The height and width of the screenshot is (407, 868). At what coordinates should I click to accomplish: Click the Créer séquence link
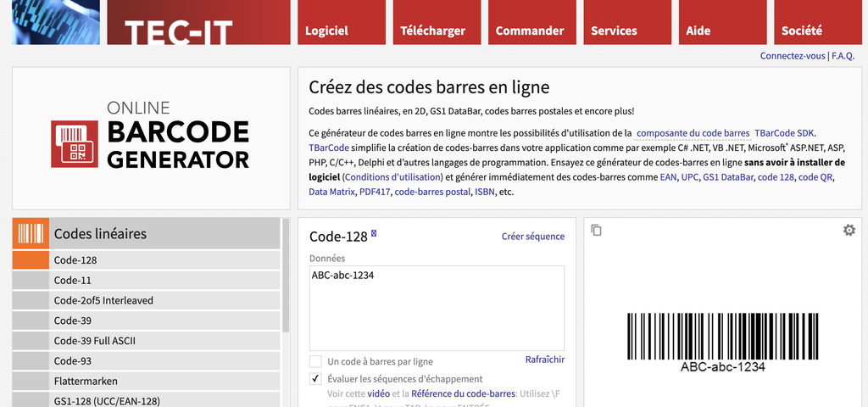click(533, 237)
